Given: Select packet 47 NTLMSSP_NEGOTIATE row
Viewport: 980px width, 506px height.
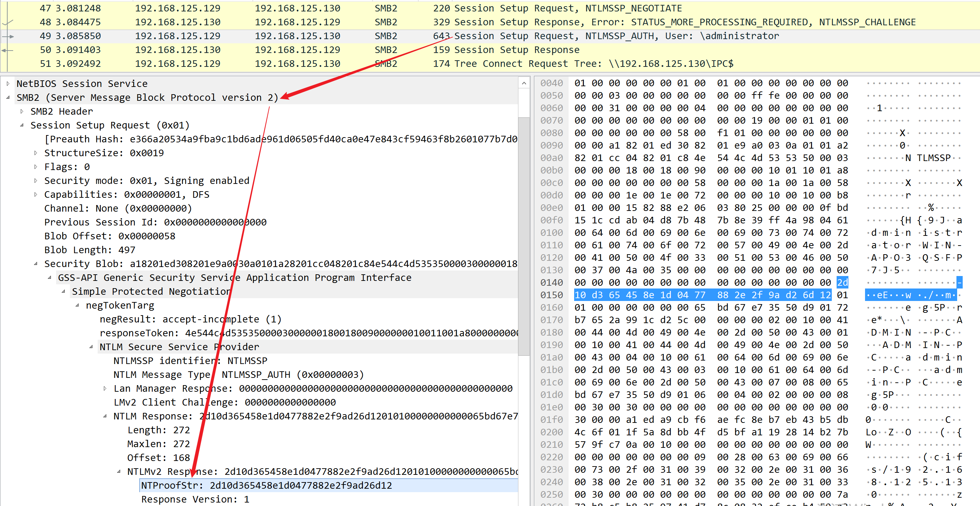Looking at the screenshot, I should [490, 8].
